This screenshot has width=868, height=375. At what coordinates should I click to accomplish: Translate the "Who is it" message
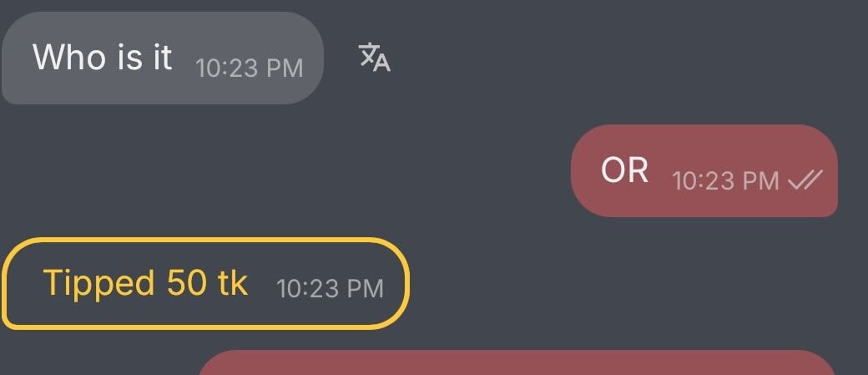pyautogui.click(x=375, y=58)
